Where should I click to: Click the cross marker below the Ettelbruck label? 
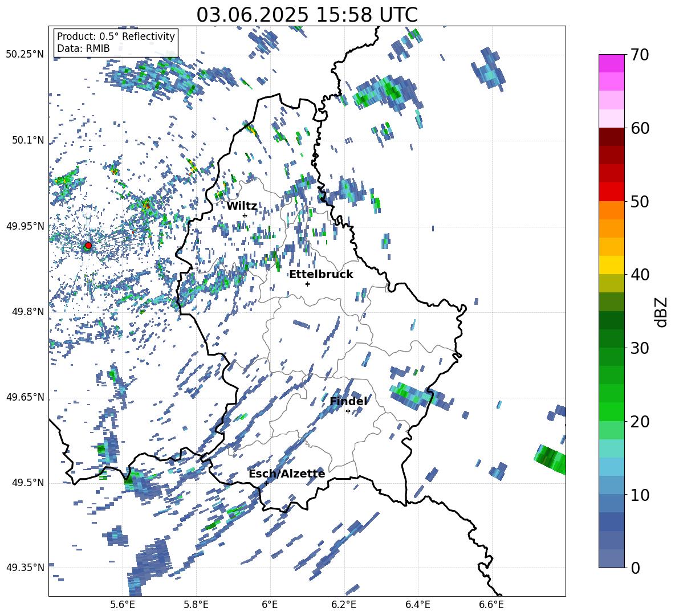(x=307, y=284)
